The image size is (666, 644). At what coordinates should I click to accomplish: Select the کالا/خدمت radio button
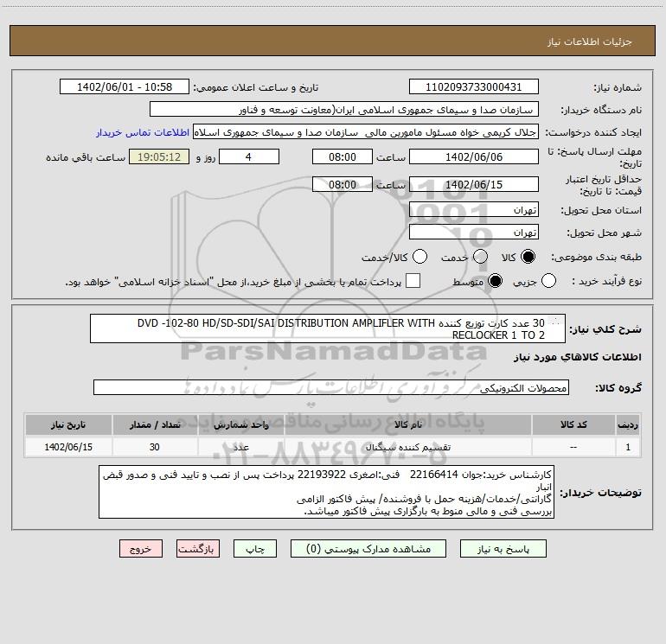click(x=420, y=257)
